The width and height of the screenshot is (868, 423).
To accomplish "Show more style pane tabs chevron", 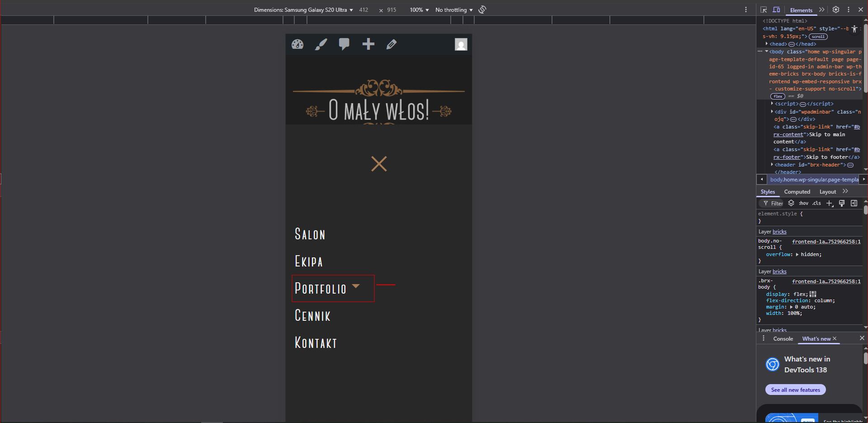I will (845, 191).
